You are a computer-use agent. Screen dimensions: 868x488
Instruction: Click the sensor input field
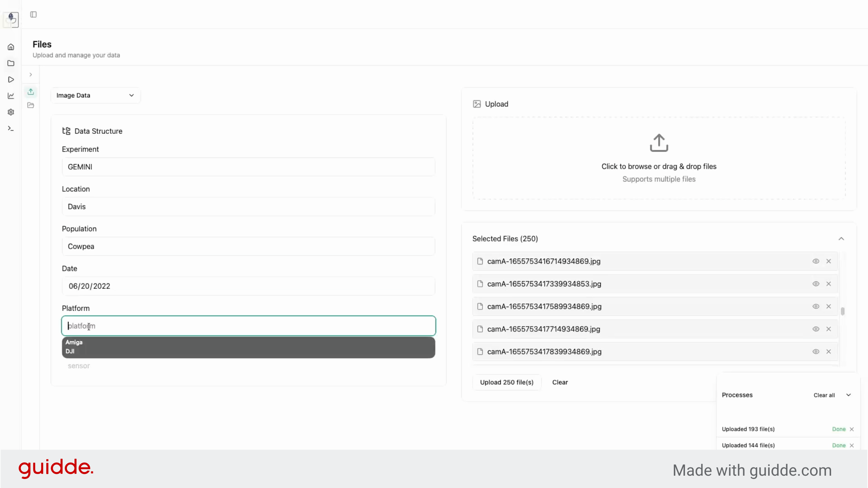point(248,366)
